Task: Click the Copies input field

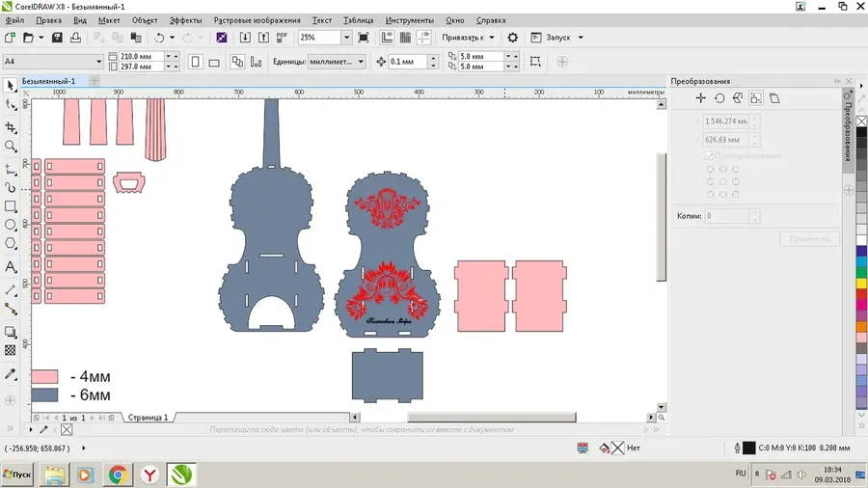Action: pyautogui.click(x=727, y=216)
